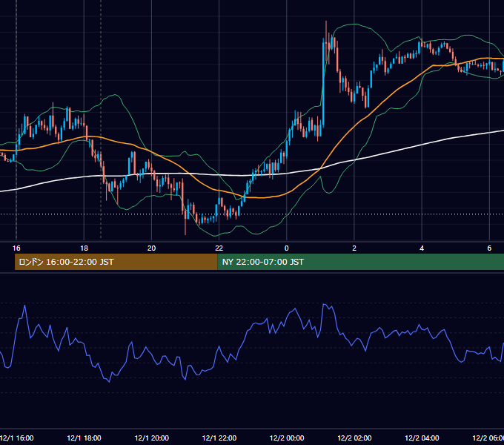
Task: Click the 0 hour axis label
Action: [286, 248]
